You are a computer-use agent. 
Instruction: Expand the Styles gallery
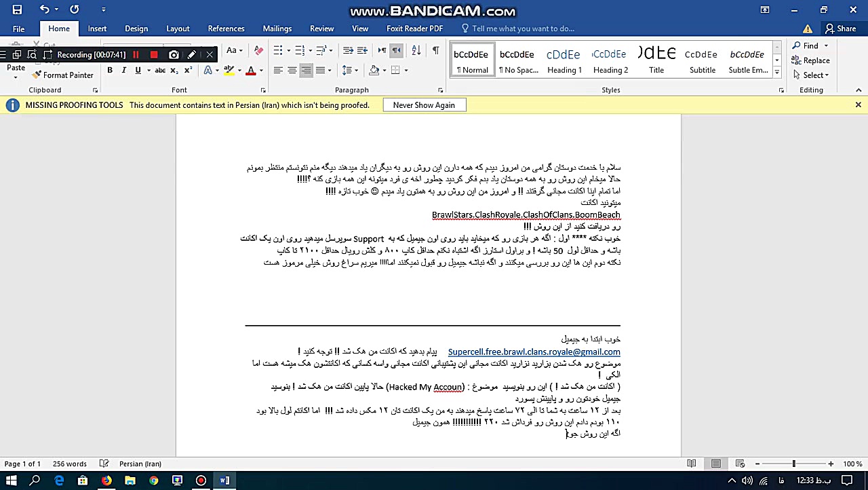click(776, 72)
